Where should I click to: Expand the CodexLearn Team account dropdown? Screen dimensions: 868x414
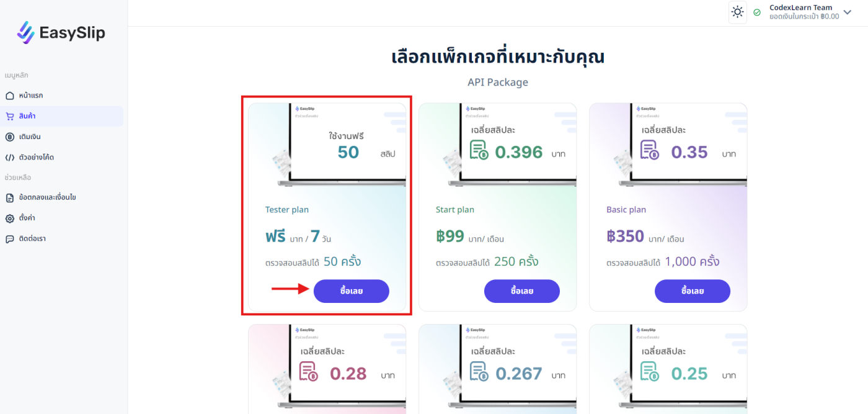tap(848, 12)
